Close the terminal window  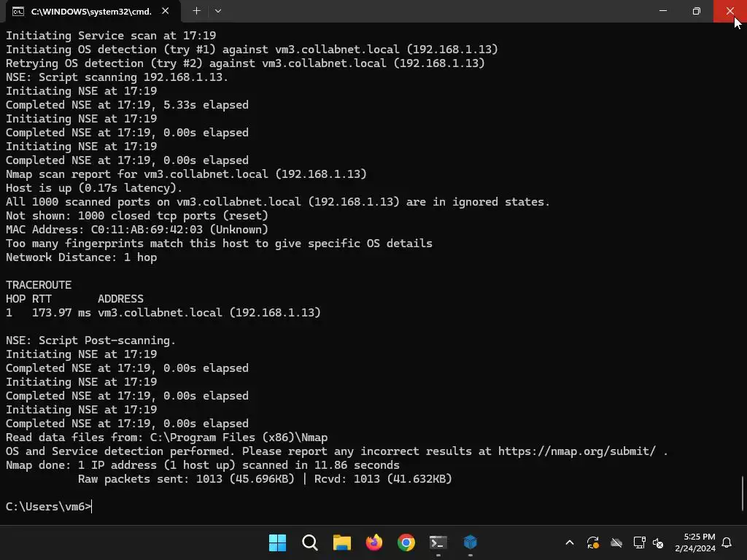pyautogui.click(x=729, y=11)
